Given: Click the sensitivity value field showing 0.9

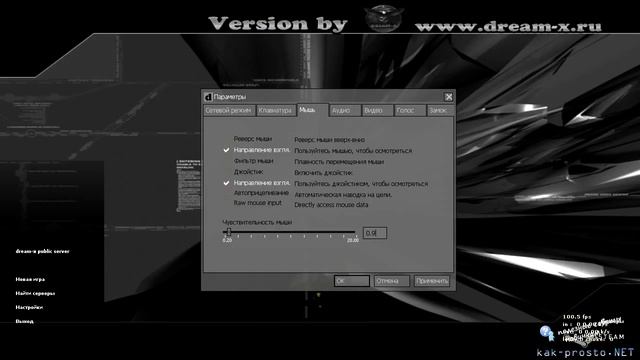Looking at the screenshot, I should pyautogui.click(x=375, y=233).
